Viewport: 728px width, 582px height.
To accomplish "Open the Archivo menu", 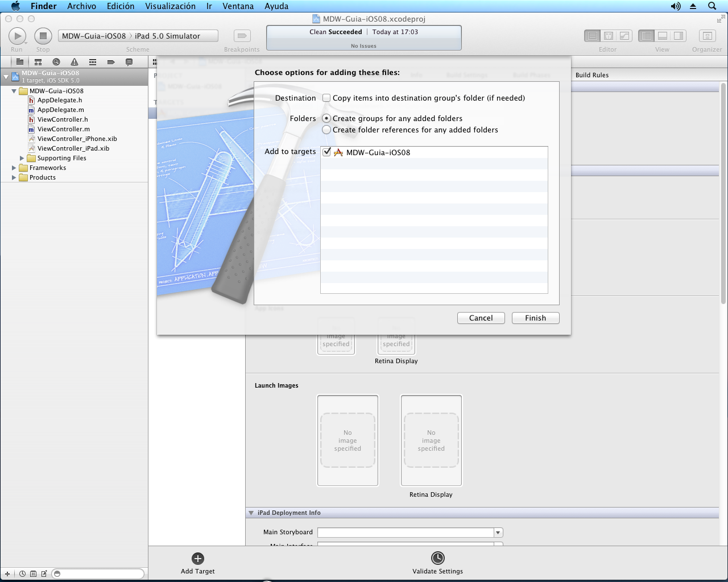I will click(x=82, y=6).
